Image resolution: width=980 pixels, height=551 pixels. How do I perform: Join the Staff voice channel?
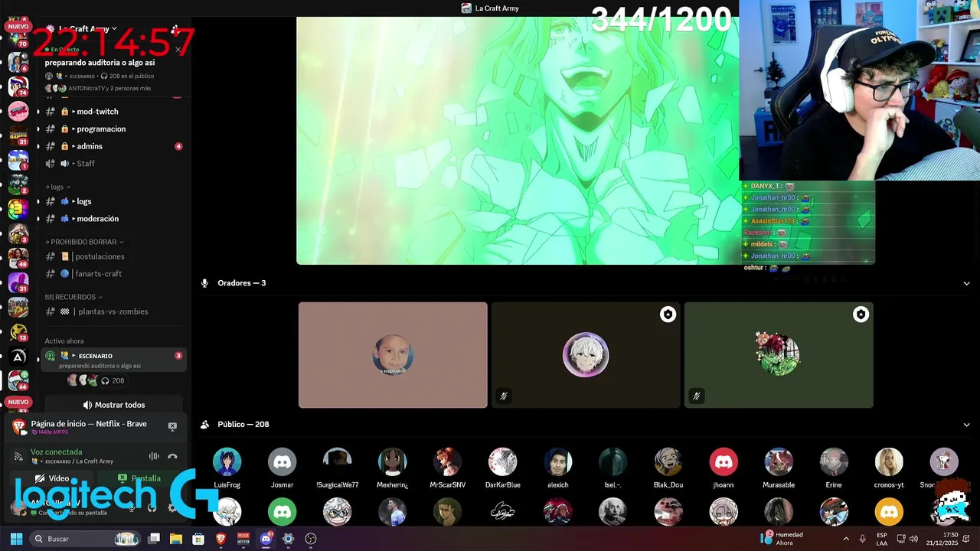[x=113, y=163]
